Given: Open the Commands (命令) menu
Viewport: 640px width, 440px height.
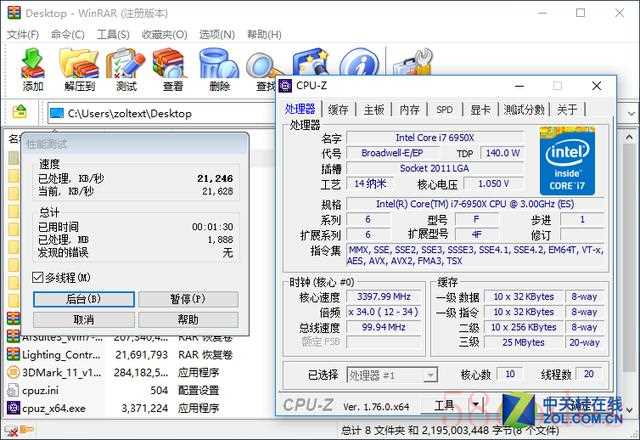Looking at the screenshot, I should pos(68,35).
